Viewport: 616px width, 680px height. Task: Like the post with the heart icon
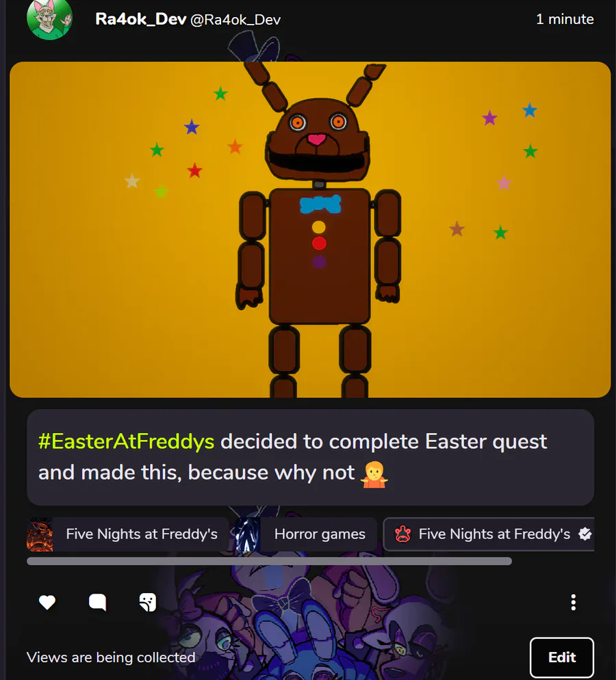[47, 602]
